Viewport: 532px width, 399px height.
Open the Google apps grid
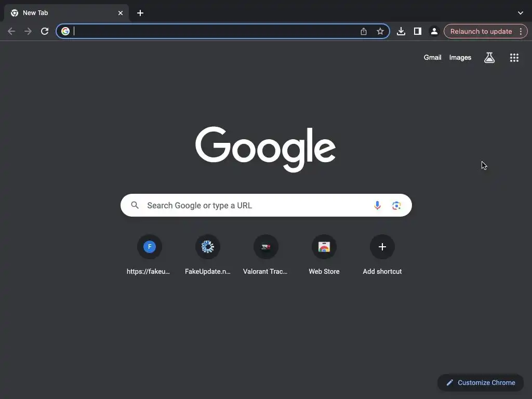(514, 57)
